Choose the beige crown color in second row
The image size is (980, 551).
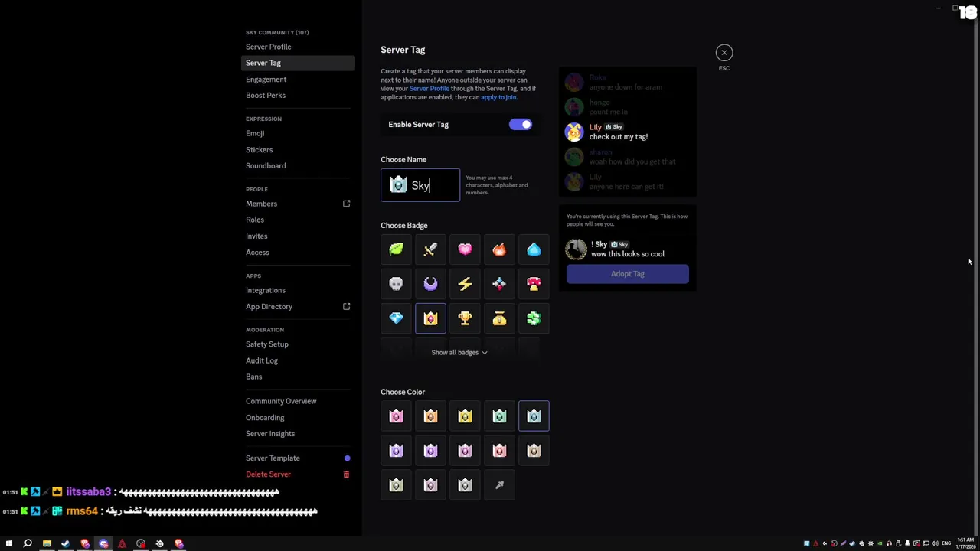pos(534,451)
